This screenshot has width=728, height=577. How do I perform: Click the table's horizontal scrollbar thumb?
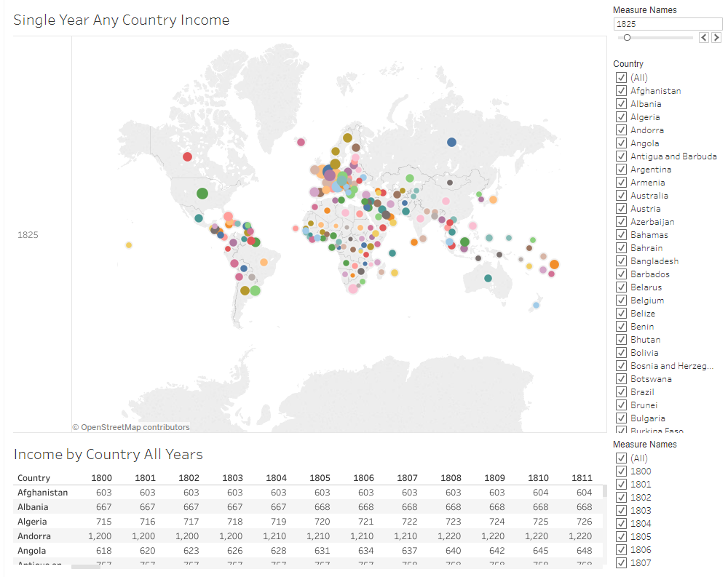[86, 565]
